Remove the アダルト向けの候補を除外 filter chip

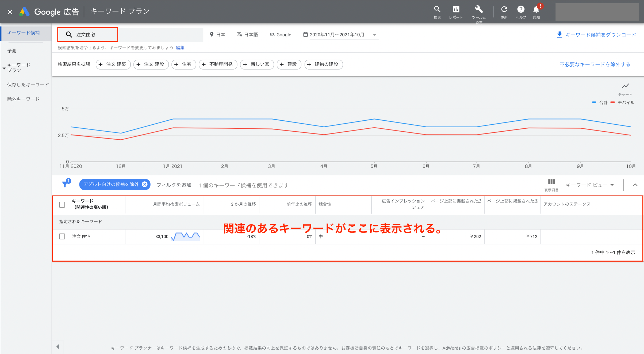145,184
